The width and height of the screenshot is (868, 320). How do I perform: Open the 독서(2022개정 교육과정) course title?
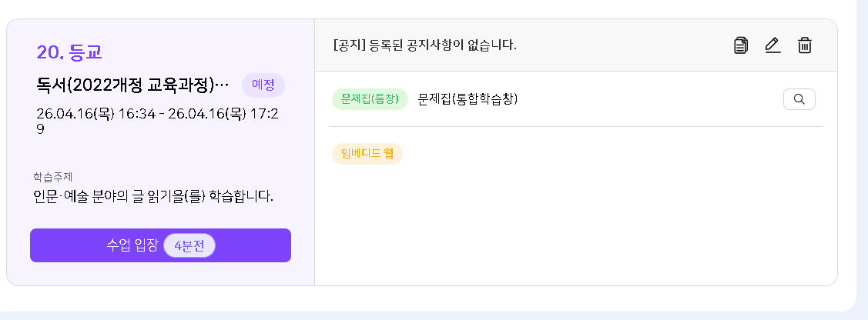[132, 85]
